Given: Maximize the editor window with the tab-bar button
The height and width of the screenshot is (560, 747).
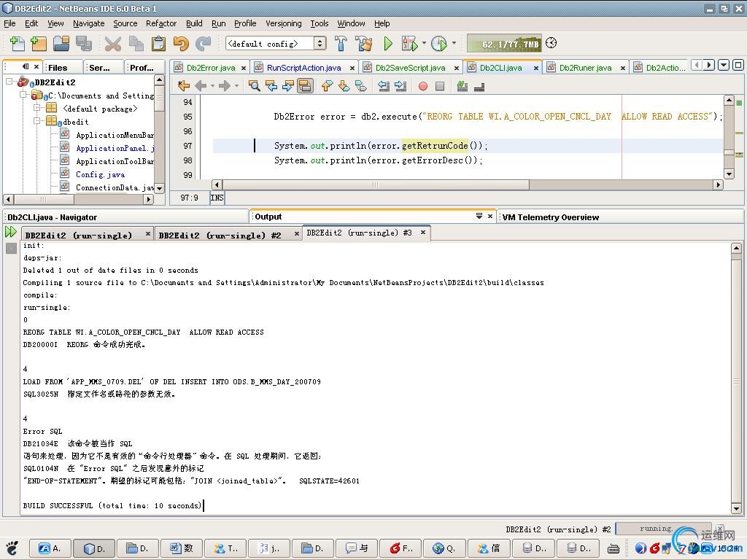Looking at the screenshot, I should pyautogui.click(x=738, y=65).
